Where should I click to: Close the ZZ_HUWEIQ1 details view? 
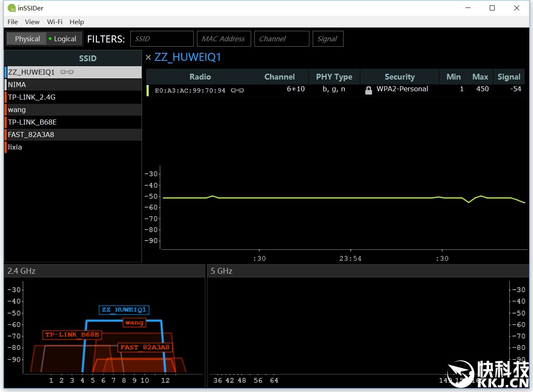(x=148, y=57)
